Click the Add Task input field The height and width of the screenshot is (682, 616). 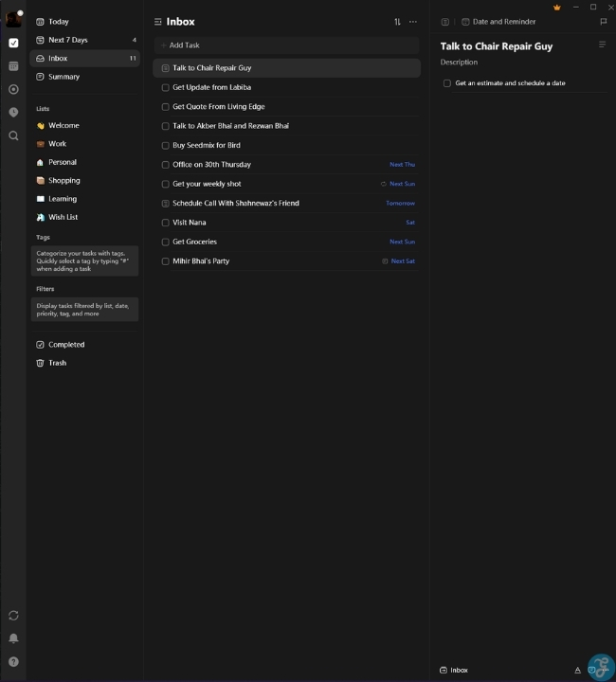click(287, 45)
